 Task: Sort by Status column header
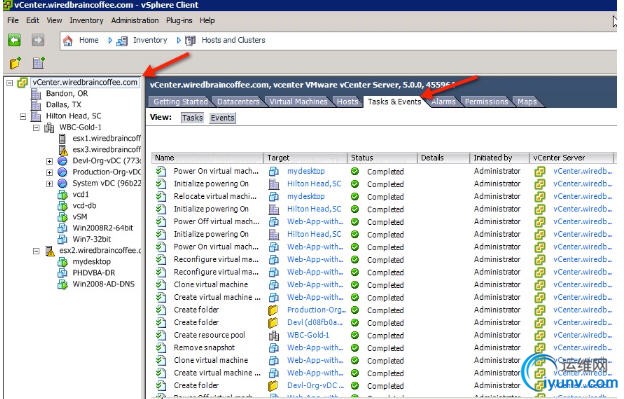382,158
